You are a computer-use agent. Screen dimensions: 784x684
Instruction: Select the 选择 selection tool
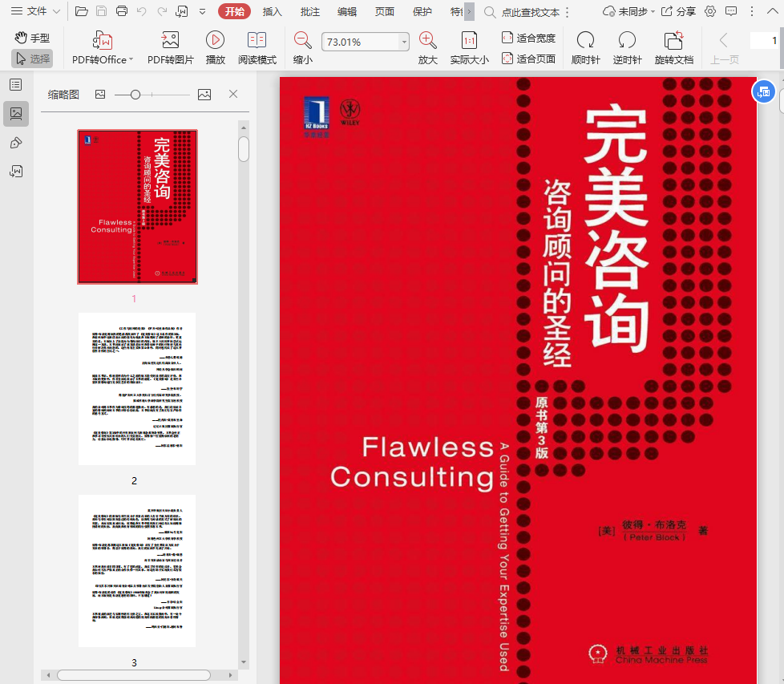click(32, 59)
